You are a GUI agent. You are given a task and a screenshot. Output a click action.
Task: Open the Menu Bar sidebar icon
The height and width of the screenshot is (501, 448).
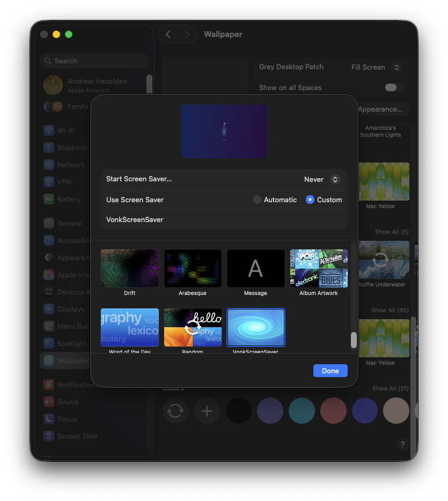coord(49,326)
